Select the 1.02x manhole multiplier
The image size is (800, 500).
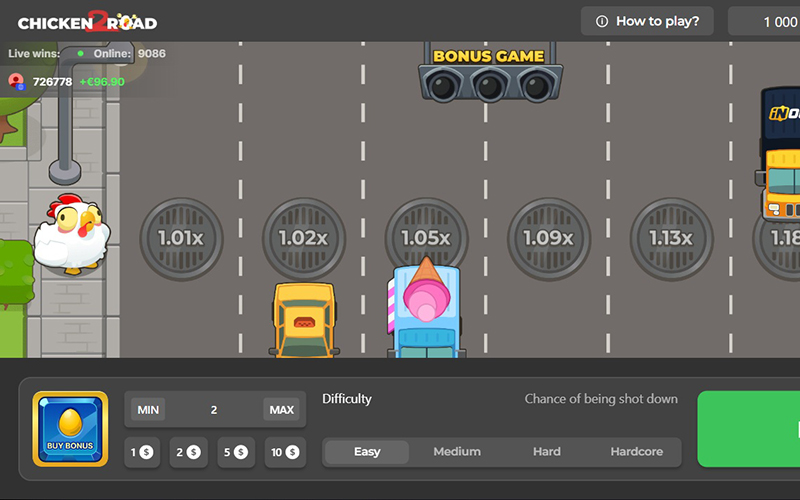pyautogui.click(x=304, y=239)
